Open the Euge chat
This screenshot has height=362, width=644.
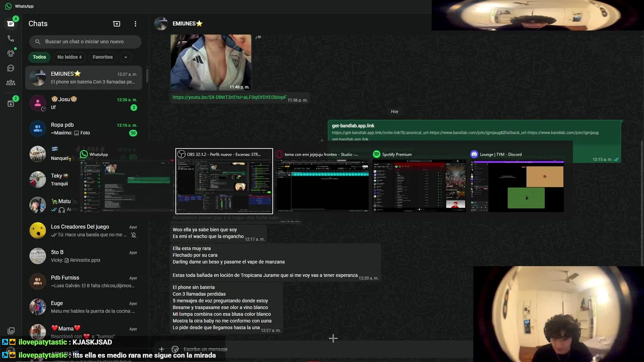point(84,307)
